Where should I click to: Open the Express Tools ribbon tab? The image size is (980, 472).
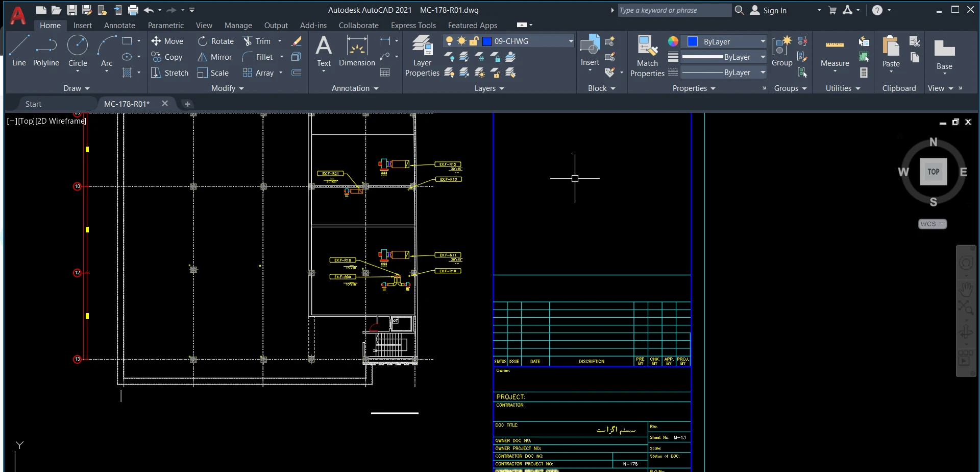pos(413,26)
